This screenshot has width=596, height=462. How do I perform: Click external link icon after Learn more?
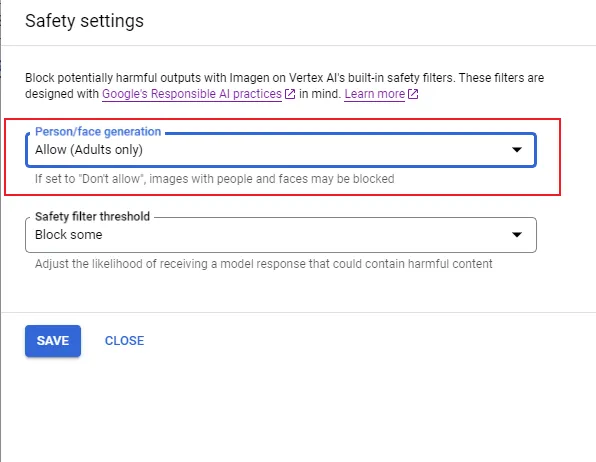pyautogui.click(x=413, y=94)
